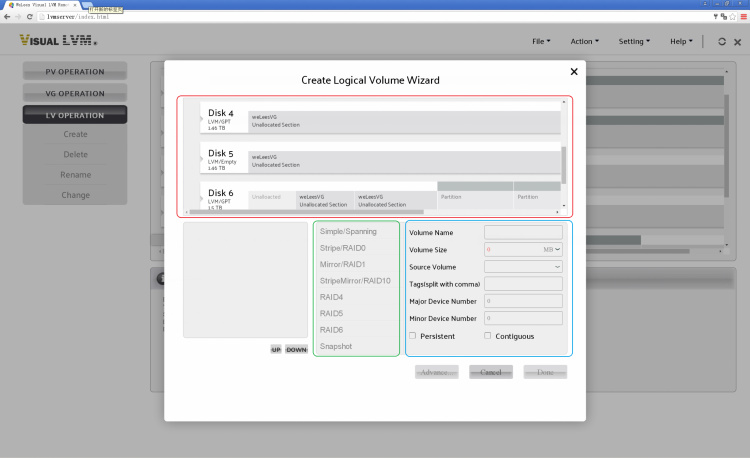Image resolution: width=750 pixels, height=458 pixels.
Task: Check the Contiguous option
Action: pyautogui.click(x=487, y=336)
